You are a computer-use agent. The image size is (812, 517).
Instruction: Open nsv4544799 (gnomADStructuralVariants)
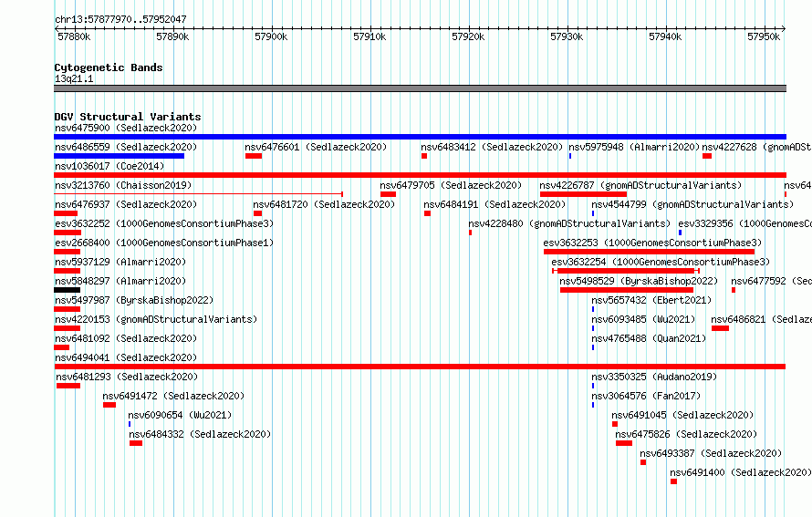692,204
